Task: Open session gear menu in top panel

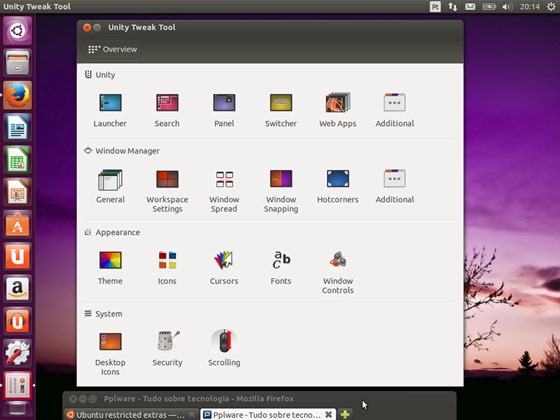Action: click(551, 6)
